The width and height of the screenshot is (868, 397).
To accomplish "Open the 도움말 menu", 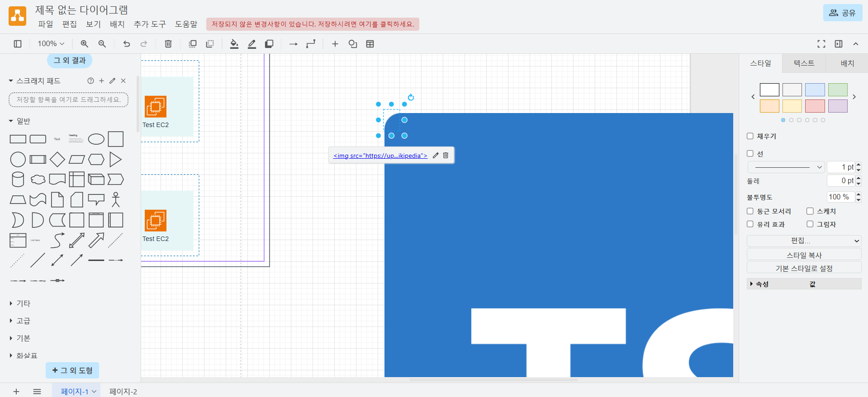I will pyautogui.click(x=186, y=24).
